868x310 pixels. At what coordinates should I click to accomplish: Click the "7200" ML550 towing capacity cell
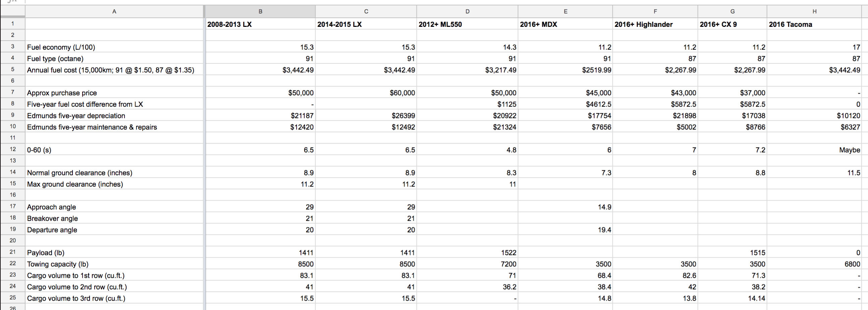[x=467, y=264]
